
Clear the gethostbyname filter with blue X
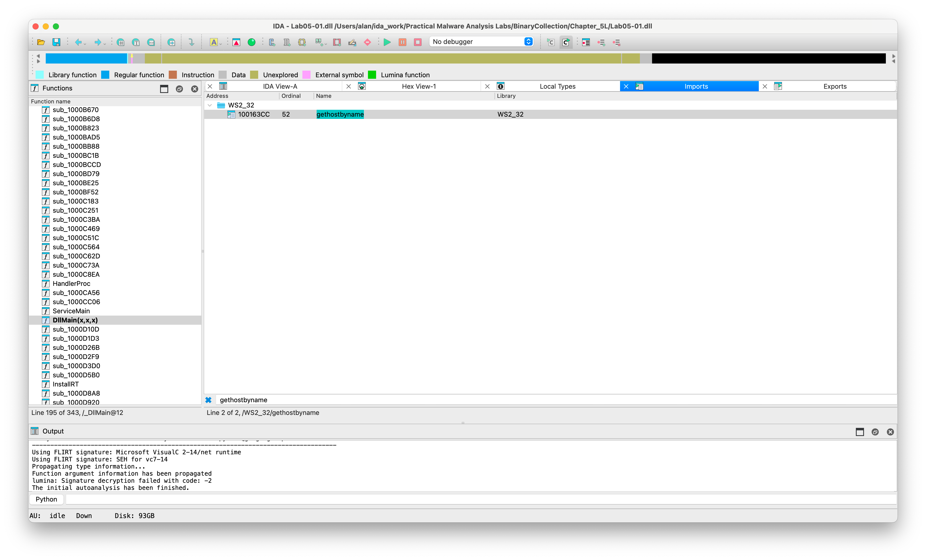click(x=209, y=400)
